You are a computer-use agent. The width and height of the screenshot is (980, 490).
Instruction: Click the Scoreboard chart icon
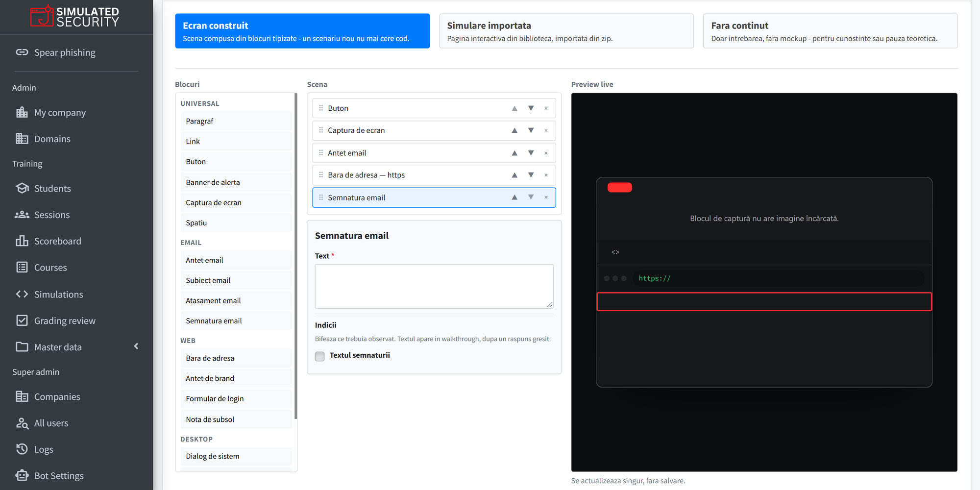[22, 241]
